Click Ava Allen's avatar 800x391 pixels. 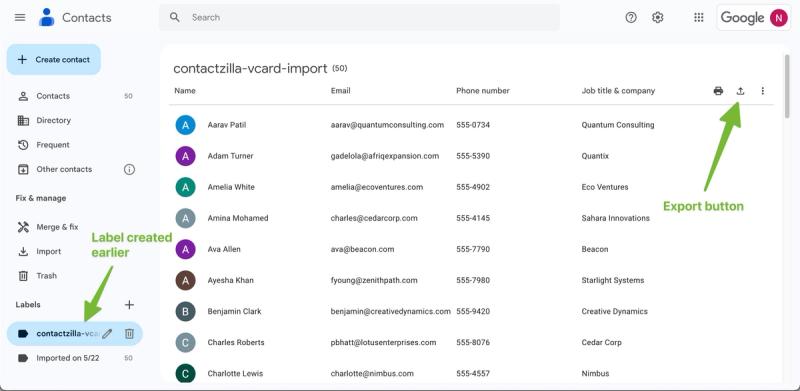click(x=185, y=250)
